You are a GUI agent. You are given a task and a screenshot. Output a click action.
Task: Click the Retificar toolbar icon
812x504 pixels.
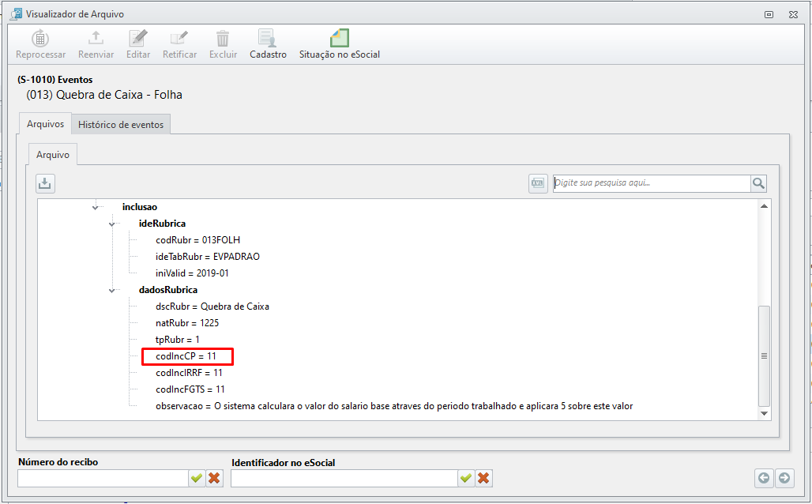[x=179, y=39]
